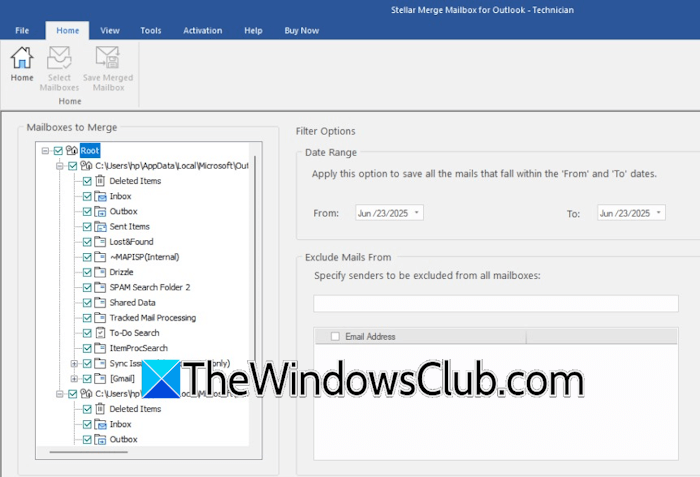Open the Tools tab

point(151,30)
